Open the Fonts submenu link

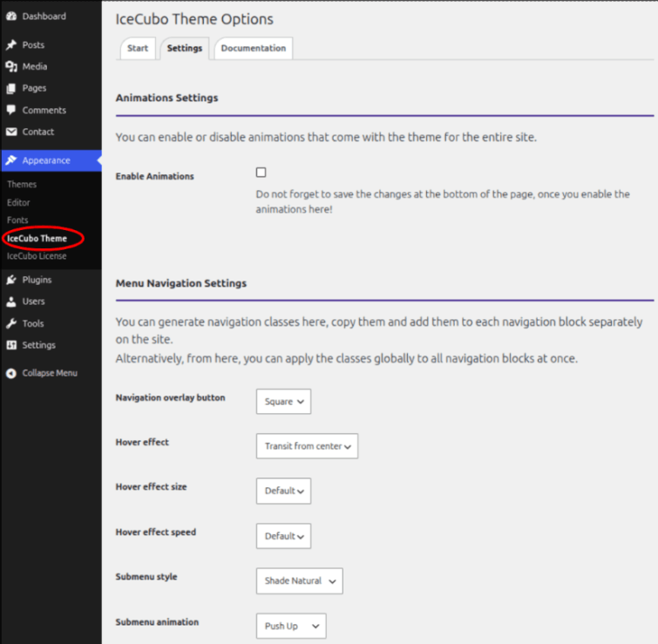coord(17,220)
